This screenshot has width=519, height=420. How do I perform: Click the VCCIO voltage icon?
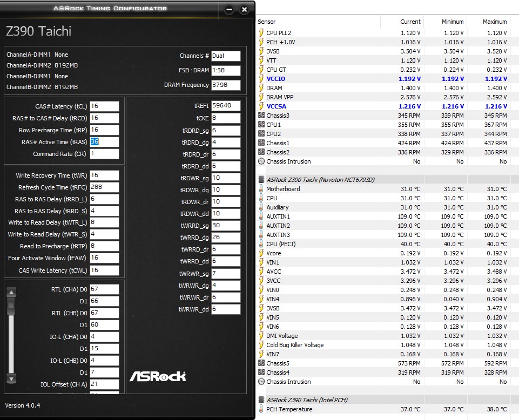261,79
